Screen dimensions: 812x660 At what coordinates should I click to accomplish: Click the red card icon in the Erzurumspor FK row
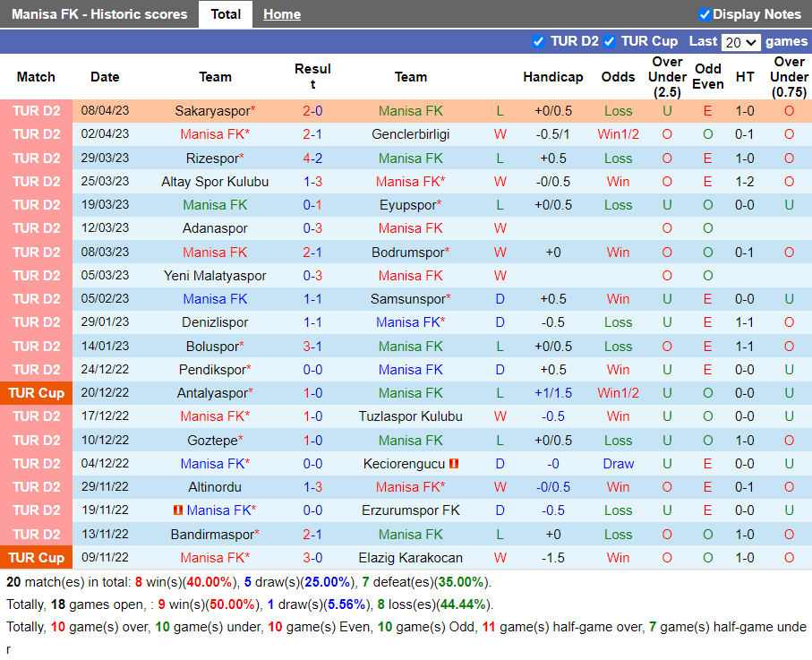178,510
